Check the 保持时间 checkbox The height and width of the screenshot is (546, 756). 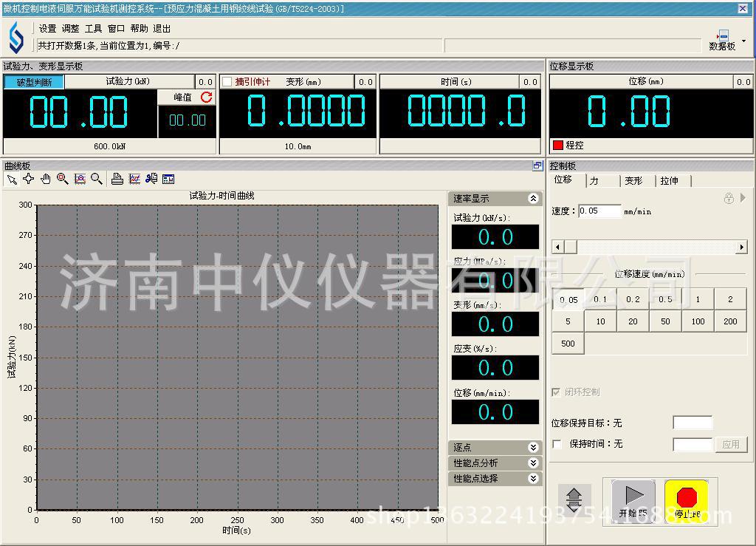click(x=557, y=444)
